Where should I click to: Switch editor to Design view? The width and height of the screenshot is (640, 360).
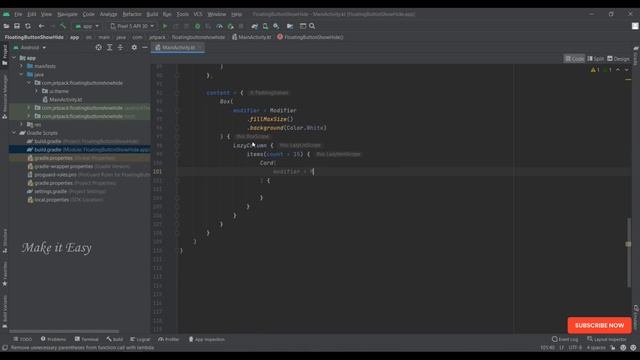click(x=618, y=59)
